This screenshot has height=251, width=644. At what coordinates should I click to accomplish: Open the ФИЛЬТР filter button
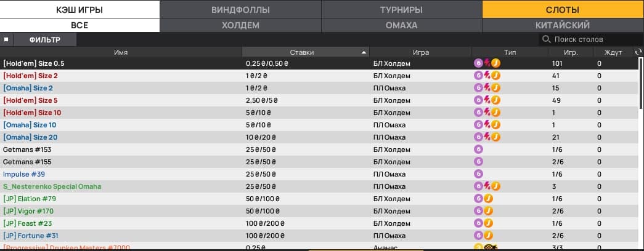tap(45, 39)
